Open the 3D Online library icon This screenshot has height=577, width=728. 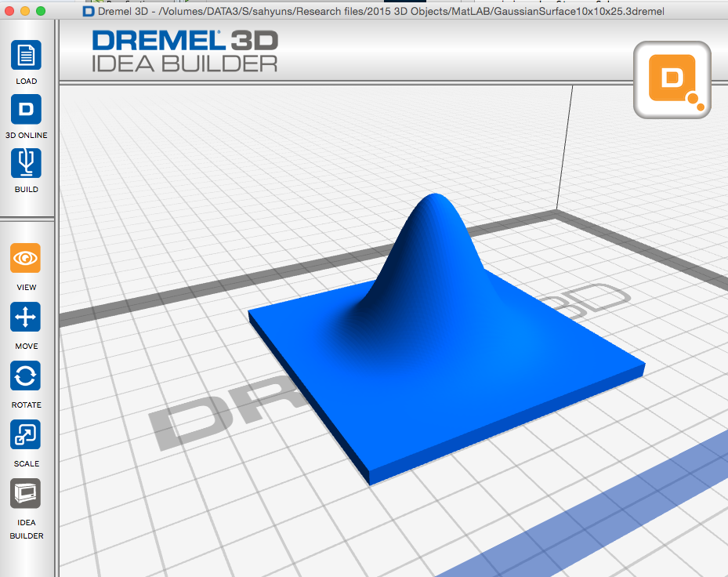click(x=26, y=109)
